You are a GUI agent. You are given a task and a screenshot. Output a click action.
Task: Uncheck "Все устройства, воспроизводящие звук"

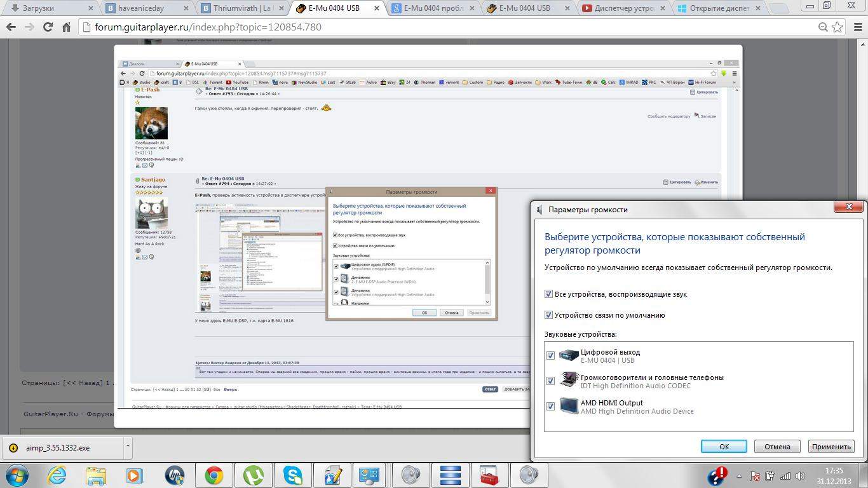coord(549,294)
